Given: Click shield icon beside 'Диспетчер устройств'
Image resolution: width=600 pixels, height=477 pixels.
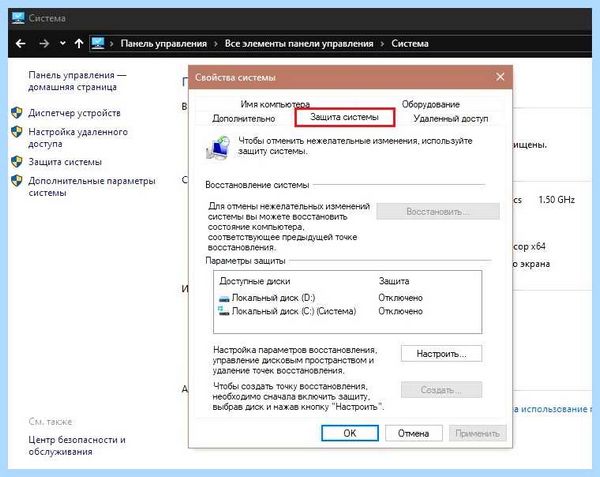Looking at the screenshot, I should [x=17, y=113].
